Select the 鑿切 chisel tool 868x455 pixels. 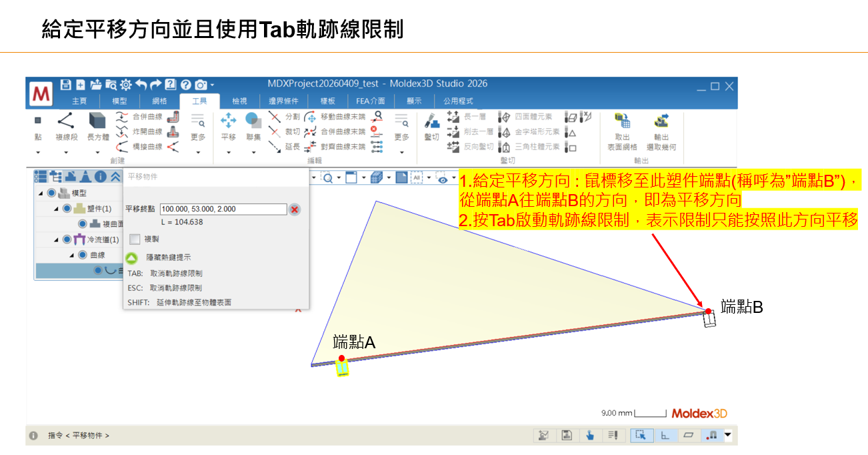coord(432,127)
